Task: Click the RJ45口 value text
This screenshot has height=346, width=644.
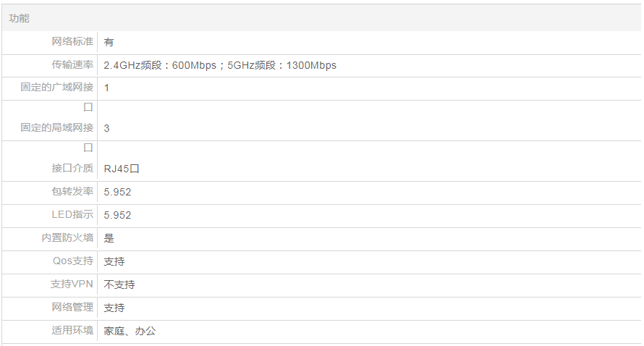Action: pos(121,169)
